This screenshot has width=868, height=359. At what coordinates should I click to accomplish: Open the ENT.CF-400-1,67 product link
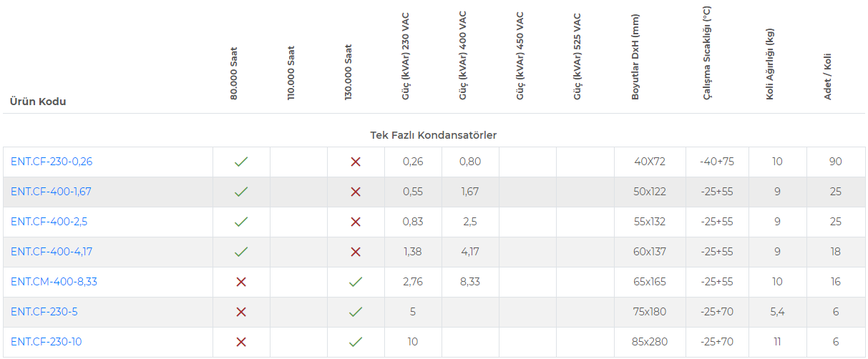click(x=51, y=192)
